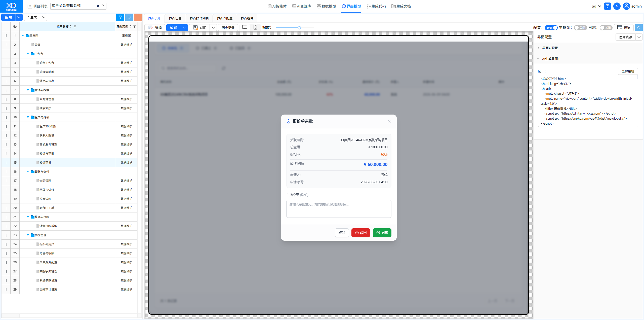Image resolution: width=644 pixels, height=320 pixels.
Task: Switch to mobile phone preview icon
Action: tap(255, 27)
